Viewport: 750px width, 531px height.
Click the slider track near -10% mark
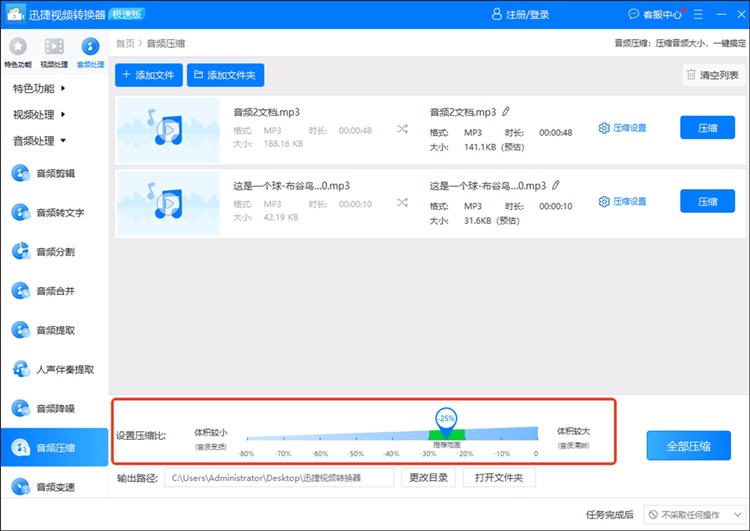(x=502, y=434)
